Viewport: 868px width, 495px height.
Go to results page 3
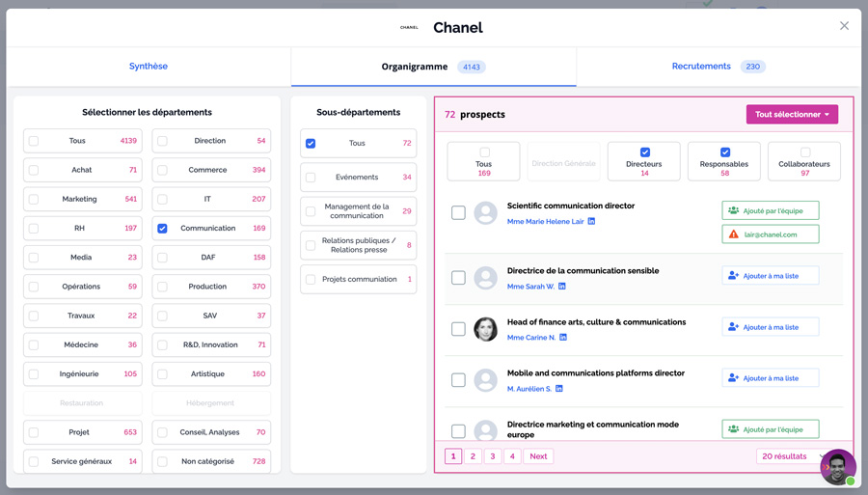click(493, 456)
